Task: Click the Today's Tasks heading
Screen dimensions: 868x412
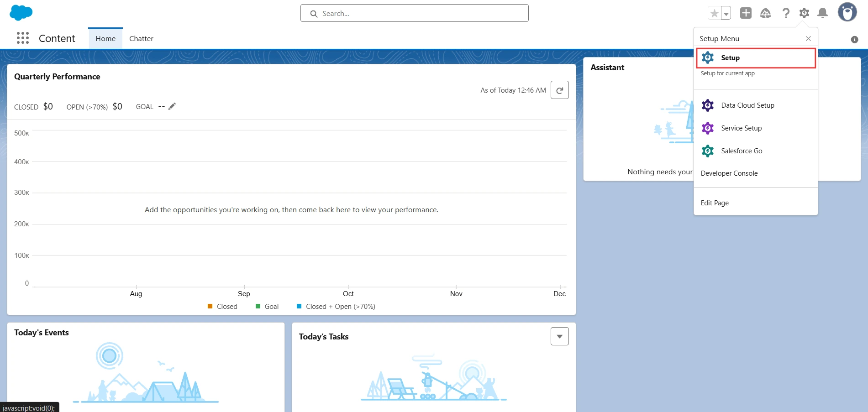Action: 324,337
